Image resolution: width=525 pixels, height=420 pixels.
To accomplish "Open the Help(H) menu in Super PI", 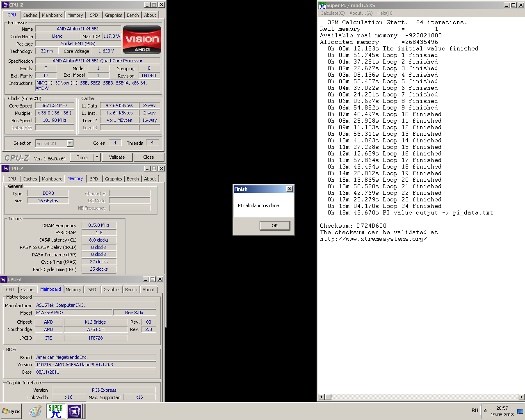I will coord(385,13).
